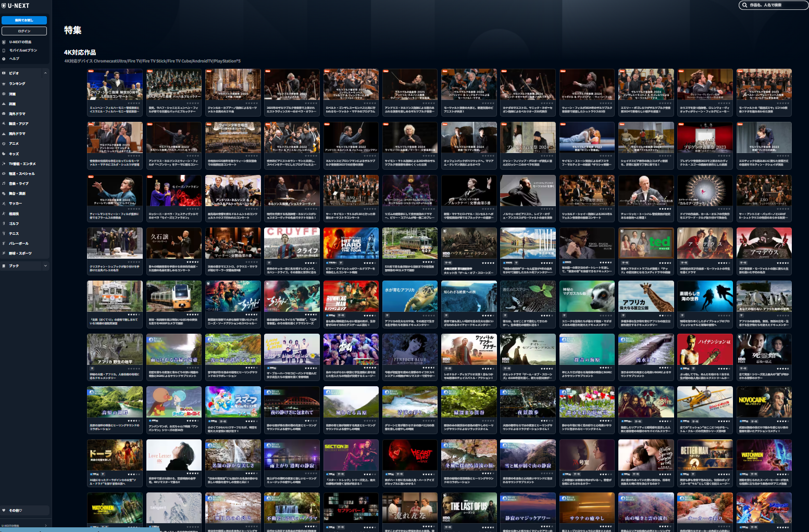Open the 群青の海原 thumbnail
Viewport: 809px width, 532px height.
[x=587, y=349]
